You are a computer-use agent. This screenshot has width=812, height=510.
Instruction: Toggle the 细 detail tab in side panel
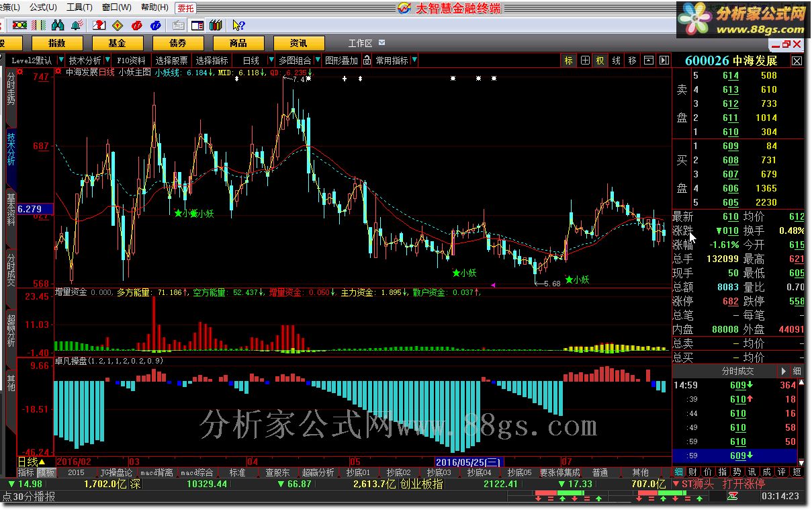pyautogui.click(x=679, y=472)
